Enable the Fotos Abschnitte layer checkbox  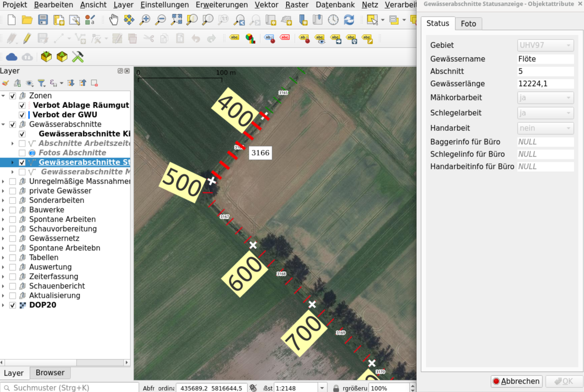[x=22, y=153]
